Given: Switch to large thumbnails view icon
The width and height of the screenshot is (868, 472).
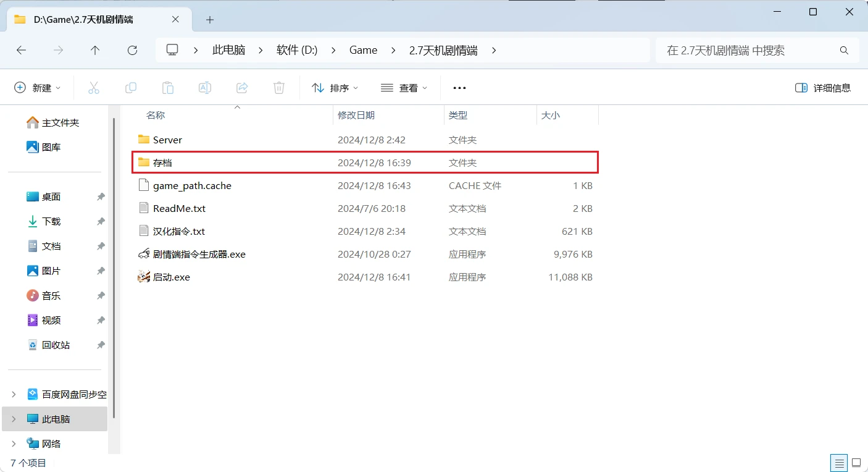Looking at the screenshot, I should coord(856,462).
